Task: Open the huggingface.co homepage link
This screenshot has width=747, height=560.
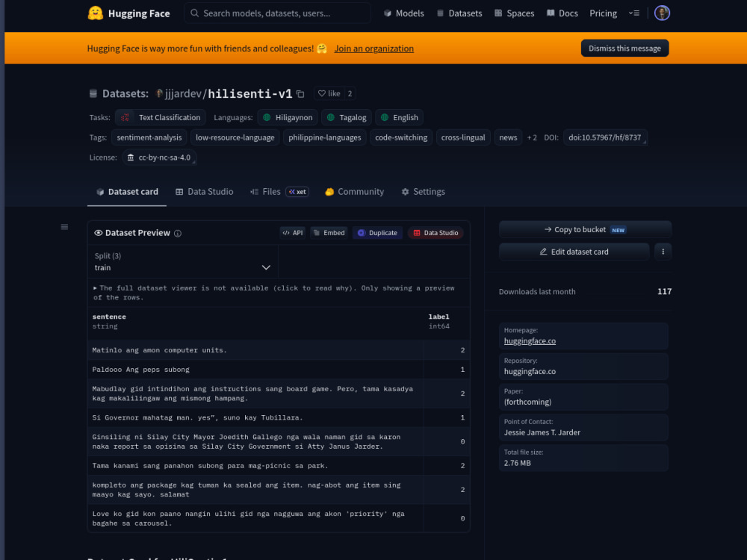Action: (x=530, y=341)
